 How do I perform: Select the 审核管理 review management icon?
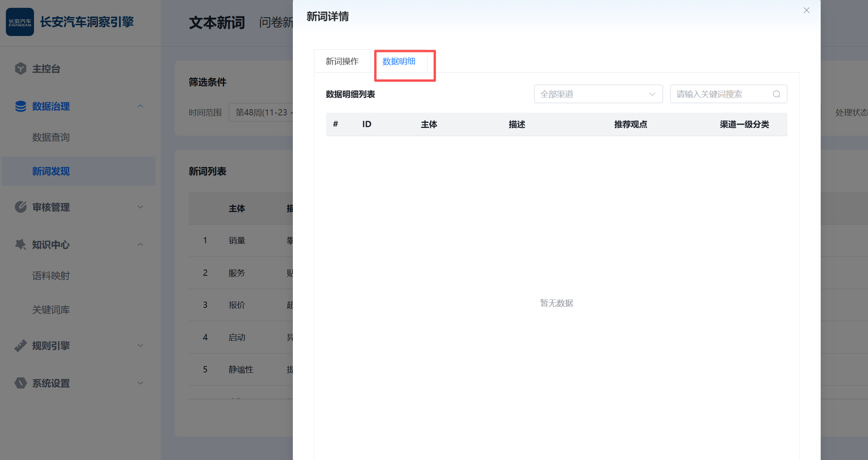pyautogui.click(x=20, y=207)
